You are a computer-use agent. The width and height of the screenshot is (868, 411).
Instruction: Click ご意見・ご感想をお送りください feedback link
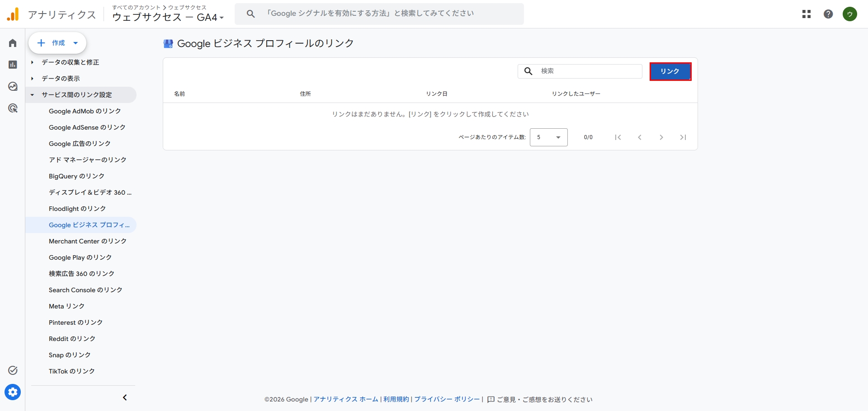pos(545,399)
